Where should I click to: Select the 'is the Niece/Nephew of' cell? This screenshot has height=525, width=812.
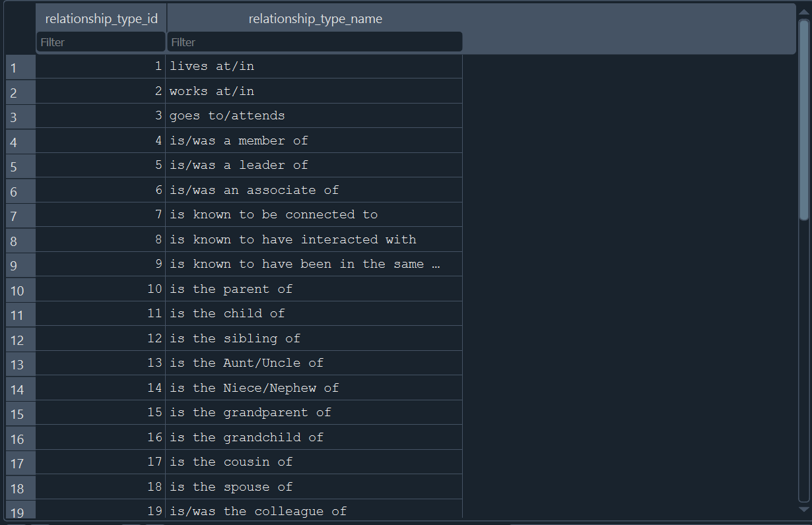314,388
